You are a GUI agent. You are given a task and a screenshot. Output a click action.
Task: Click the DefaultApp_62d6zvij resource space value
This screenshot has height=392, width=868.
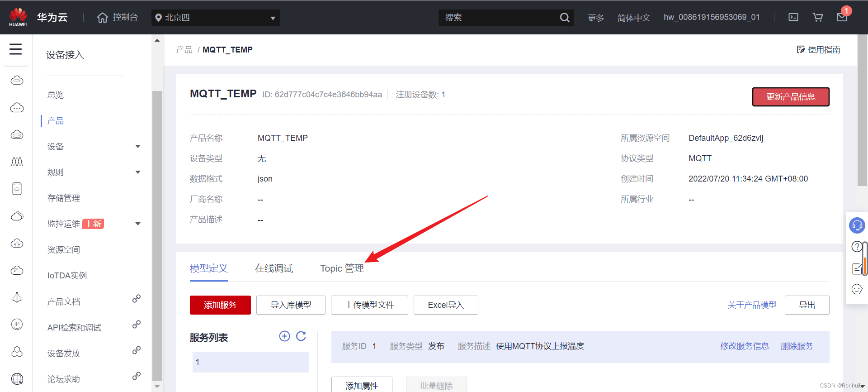726,138
